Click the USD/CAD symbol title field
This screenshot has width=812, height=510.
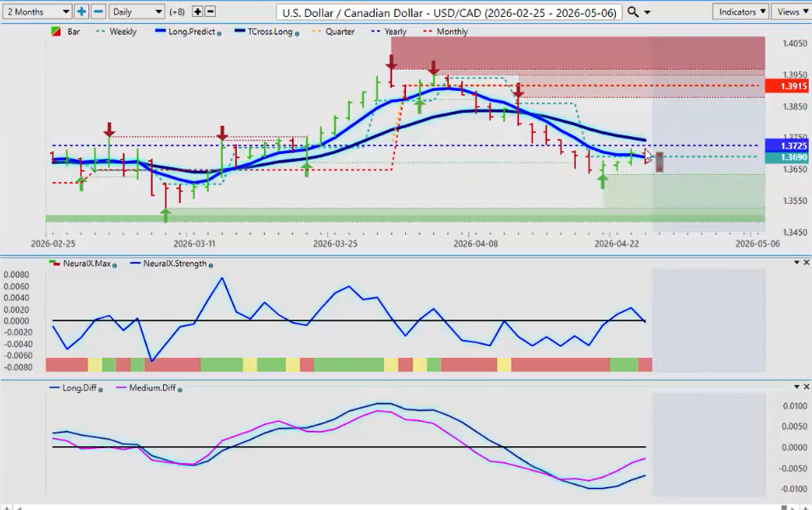click(449, 12)
